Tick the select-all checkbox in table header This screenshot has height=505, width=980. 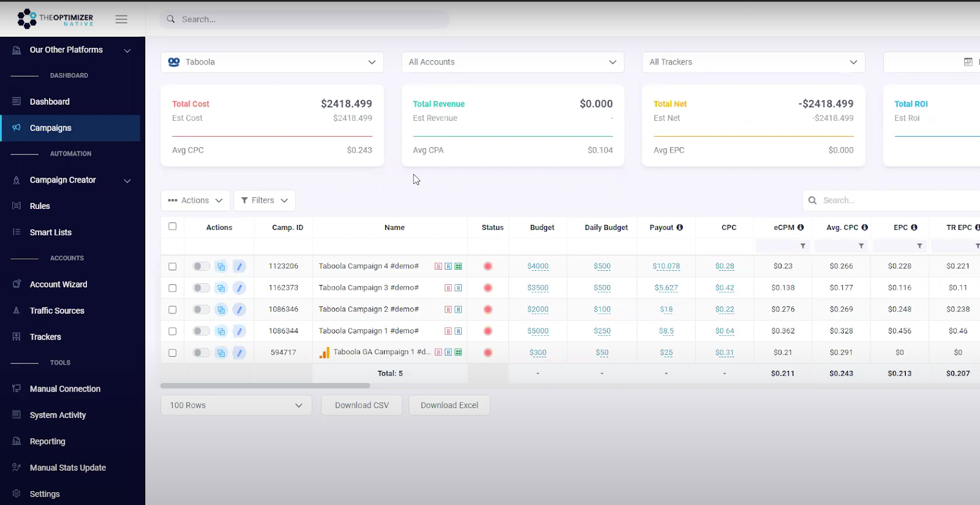[x=172, y=226]
